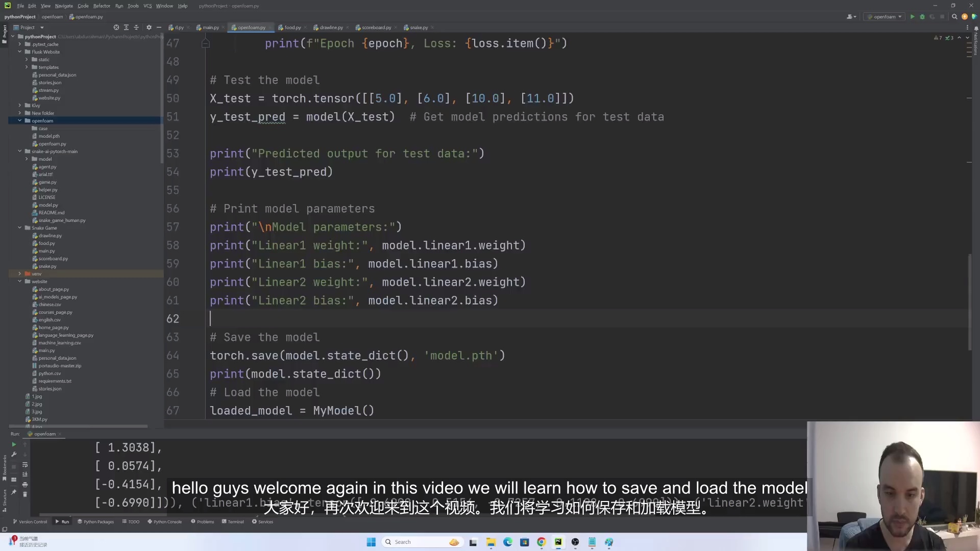Open Google Chrome from the taskbar

[x=541, y=542]
